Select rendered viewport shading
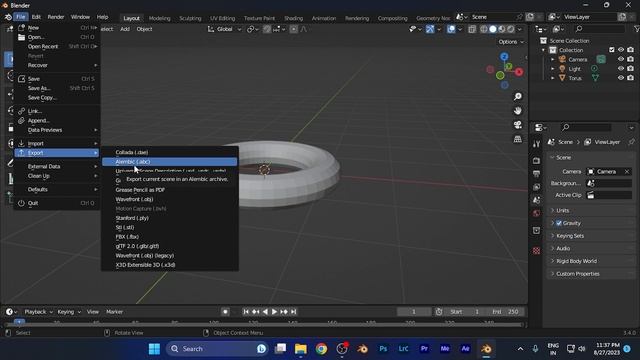This screenshot has width=640, height=360. point(511,29)
